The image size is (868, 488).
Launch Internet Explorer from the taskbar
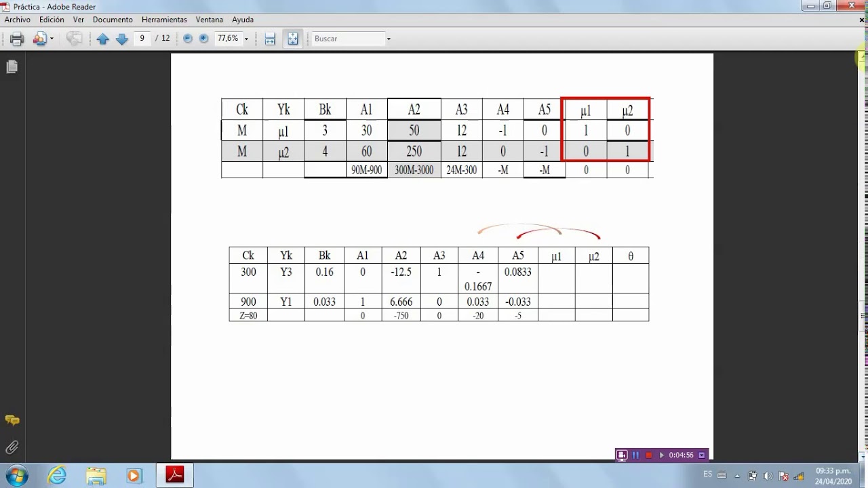click(57, 476)
